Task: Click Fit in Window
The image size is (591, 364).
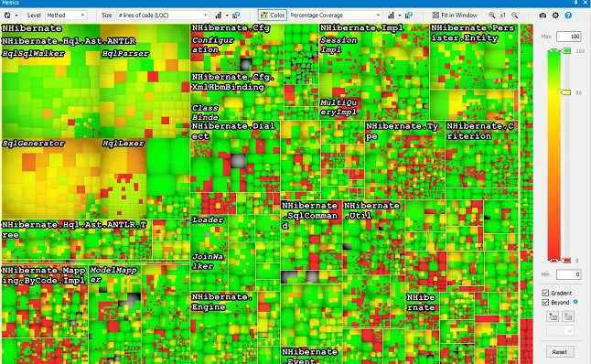Action: (x=455, y=15)
